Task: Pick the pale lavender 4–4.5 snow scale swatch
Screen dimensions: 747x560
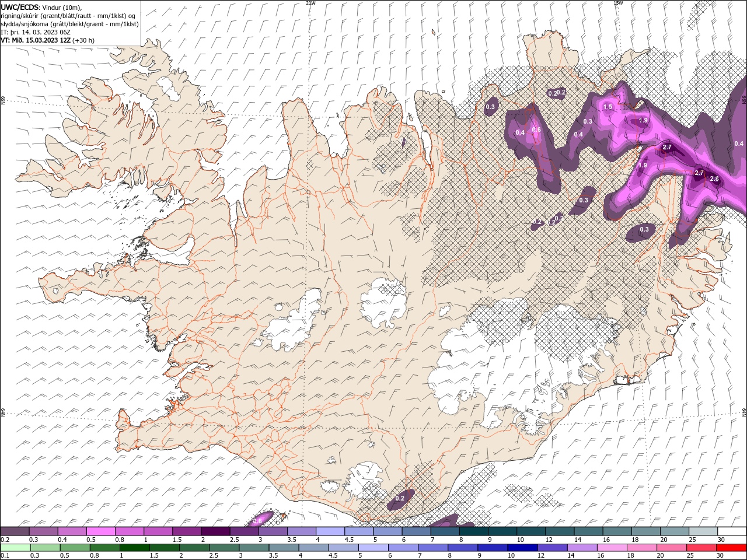Action: coord(330,531)
